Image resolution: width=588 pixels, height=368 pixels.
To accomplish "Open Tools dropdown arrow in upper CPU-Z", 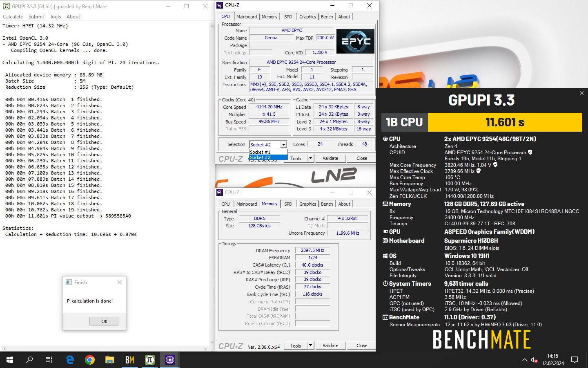I will click(310, 158).
